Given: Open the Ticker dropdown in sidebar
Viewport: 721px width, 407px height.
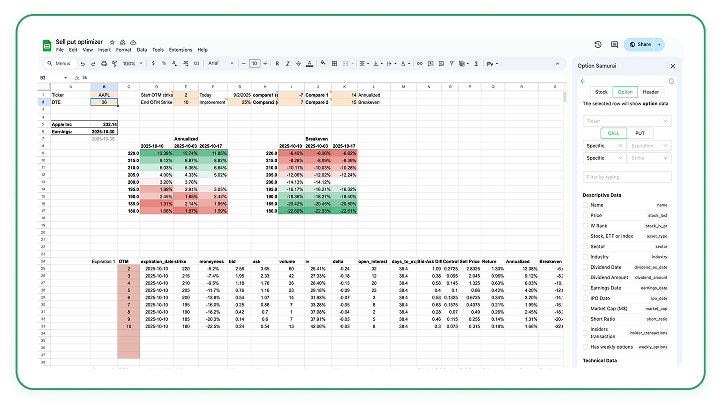Looking at the screenshot, I should [x=627, y=120].
